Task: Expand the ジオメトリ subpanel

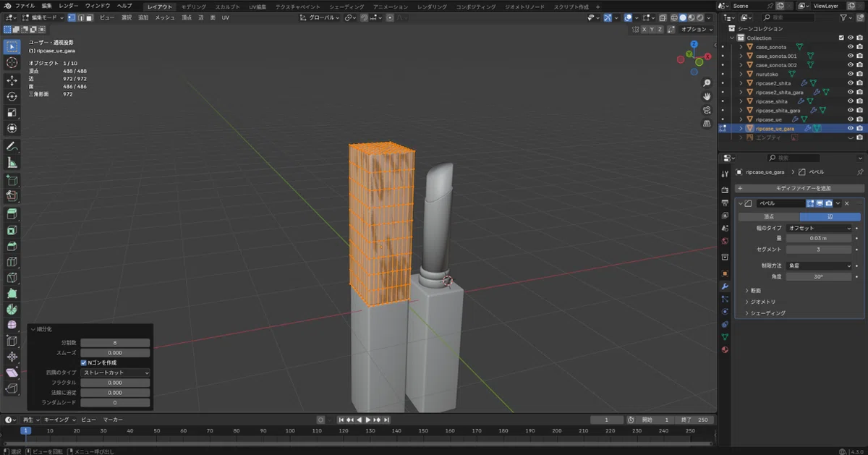Action: tap(759, 302)
